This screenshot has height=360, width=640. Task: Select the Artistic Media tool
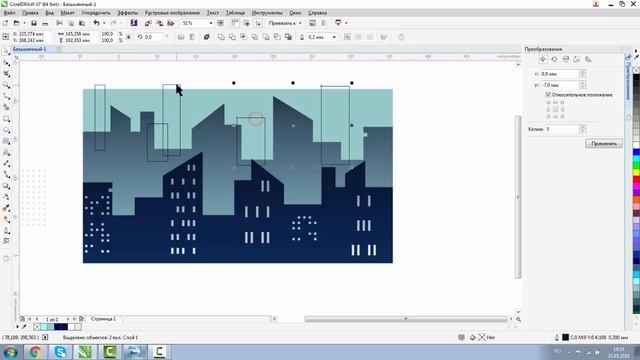click(7, 107)
